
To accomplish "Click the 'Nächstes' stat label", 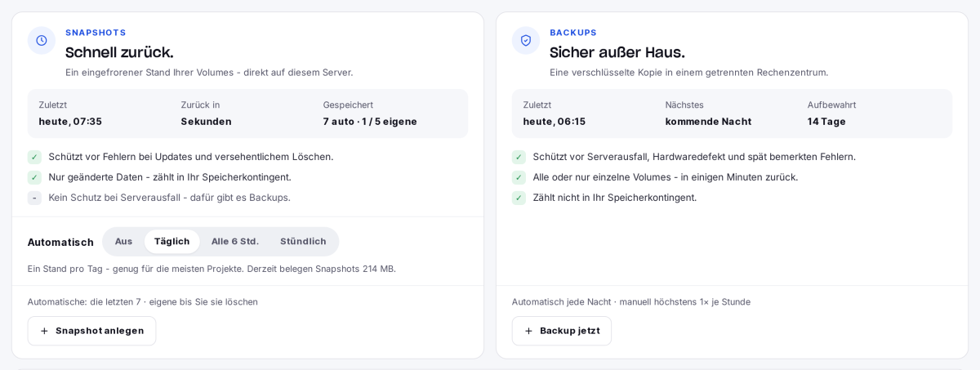I will (x=684, y=105).
